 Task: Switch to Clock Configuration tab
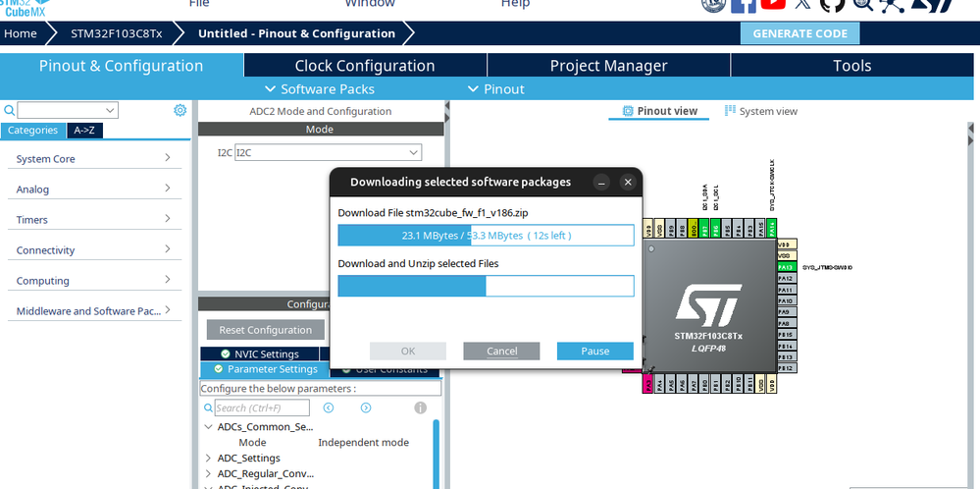coord(365,66)
